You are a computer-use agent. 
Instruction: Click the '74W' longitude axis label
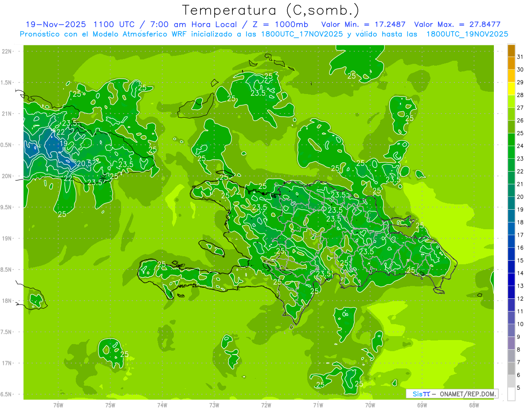click(162, 405)
